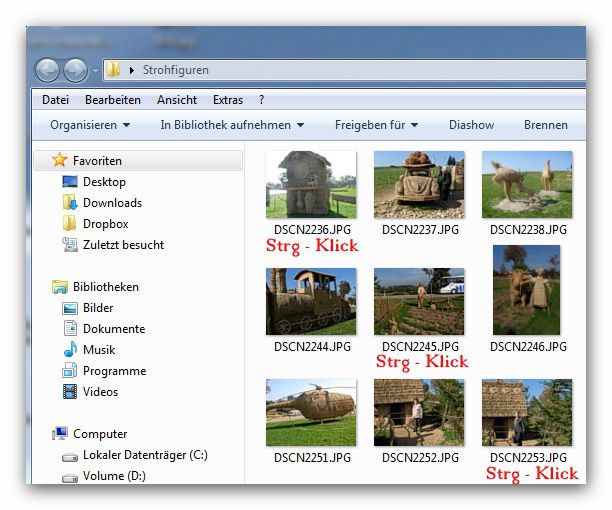Open the Freigeben für dropdown
The image size is (612, 510).
(376, 125)
